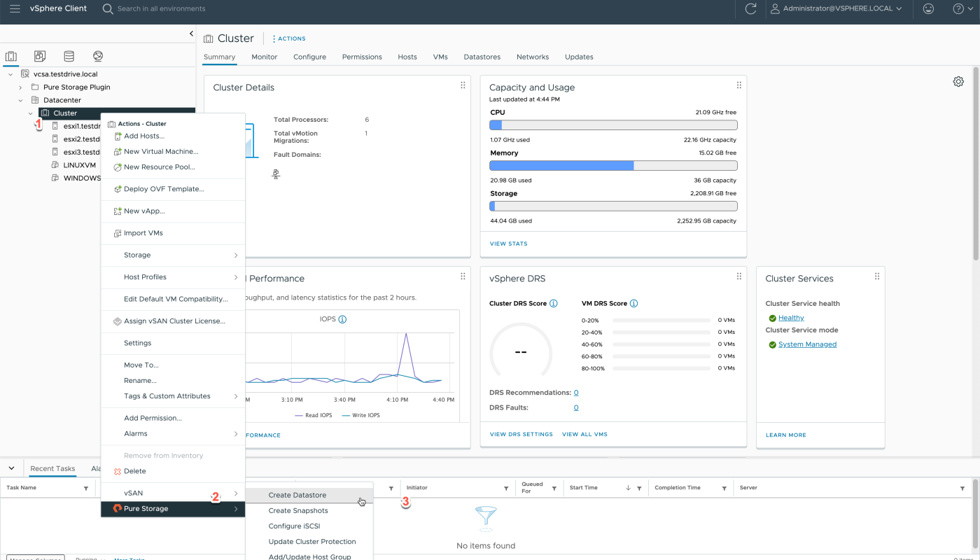Click the search in all environments field
The image size is (980, 560).
tap(161, 9)
